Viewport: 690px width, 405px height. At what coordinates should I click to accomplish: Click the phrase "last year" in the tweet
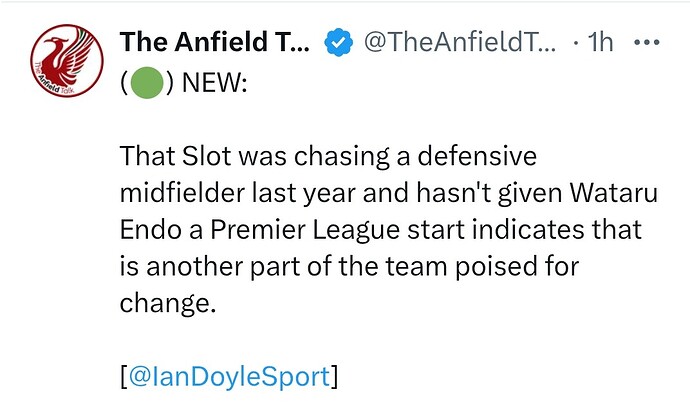tap(303, 193)
